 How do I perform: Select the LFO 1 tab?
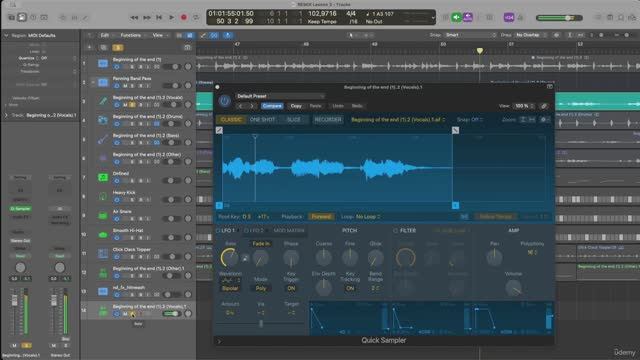pyautogui.click(x=228, y=231)
